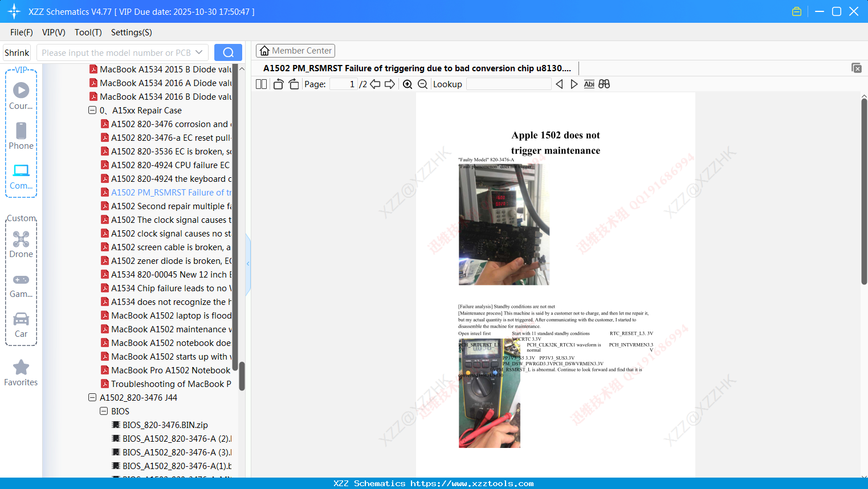
Task: Open 'MacBook A1502 laptop is flood' case
Action: click(166, 316)
